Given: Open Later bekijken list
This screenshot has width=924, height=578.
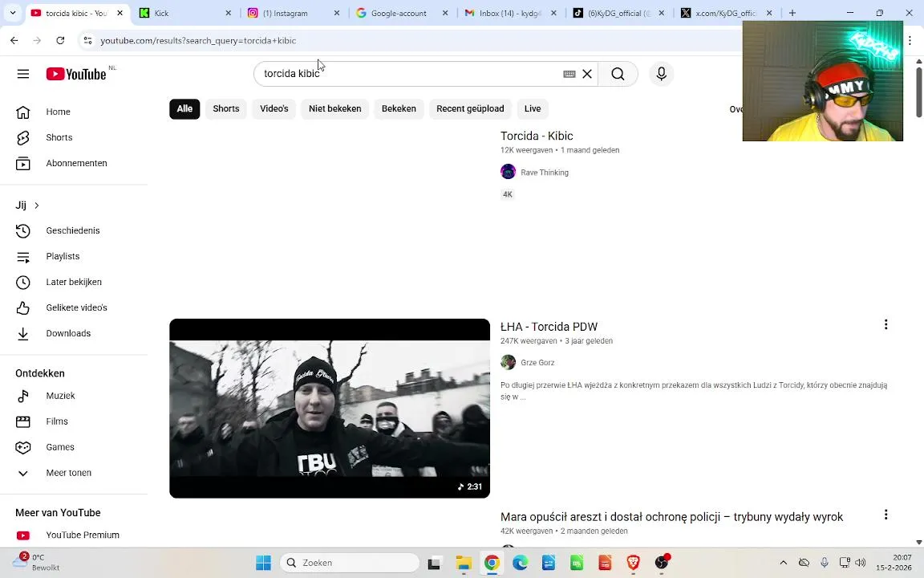Looking at the screenshot, I should [x=74, y=282].
